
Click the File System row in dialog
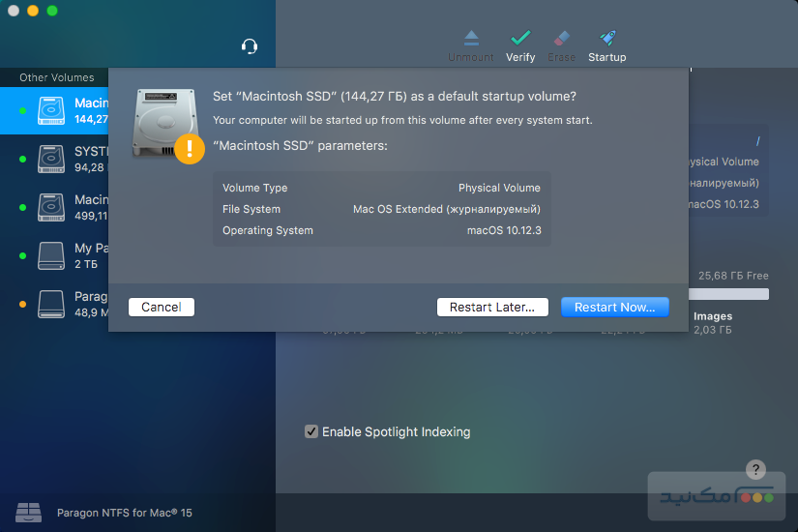coord(382,209)
